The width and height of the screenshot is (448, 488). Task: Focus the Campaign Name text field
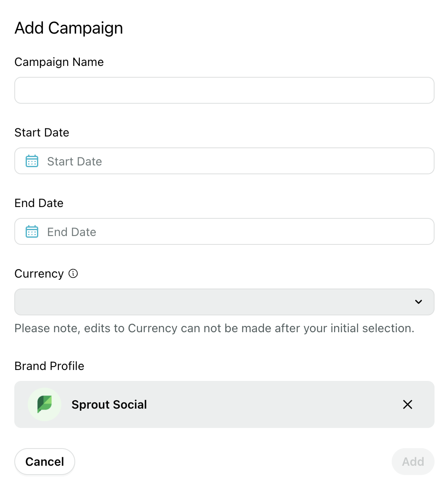224,90
